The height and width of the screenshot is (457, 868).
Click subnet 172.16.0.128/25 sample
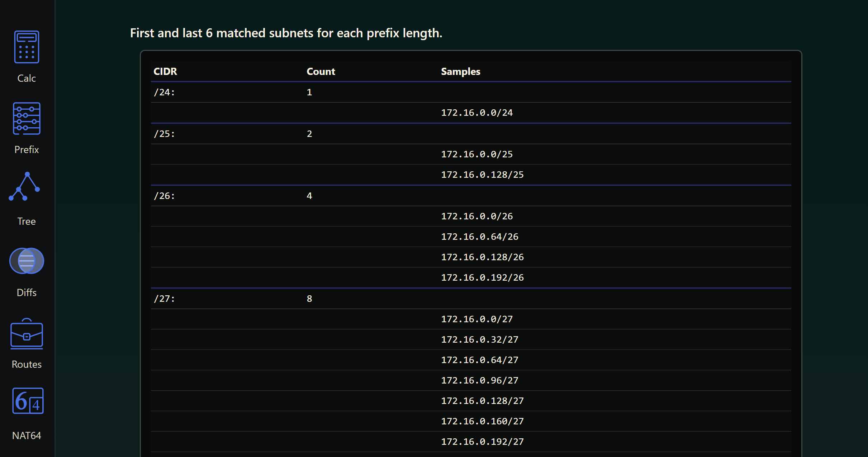(482, 175)
